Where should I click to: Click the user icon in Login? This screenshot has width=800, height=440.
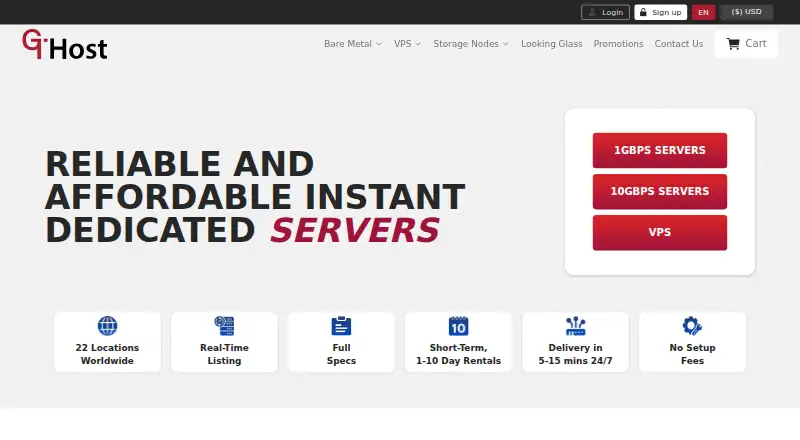pyautogui.click(x=592, y=12)
